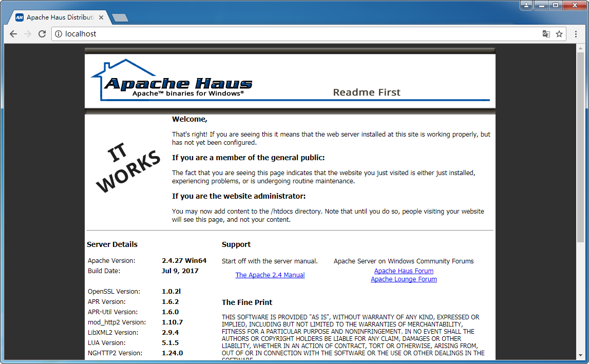Screen dimensions: 589x364
Task: Click 'Start off with the server manual.' text
Action: [x=270, y=261]
